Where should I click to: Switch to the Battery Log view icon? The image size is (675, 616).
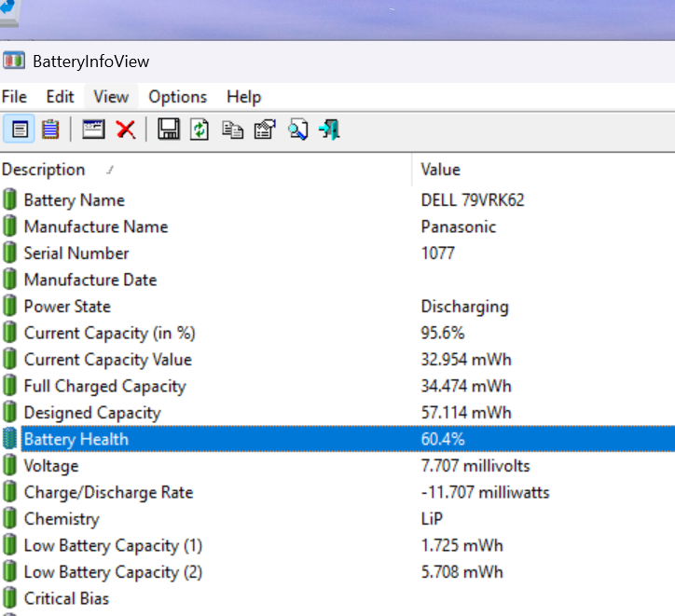coord(50,129)
